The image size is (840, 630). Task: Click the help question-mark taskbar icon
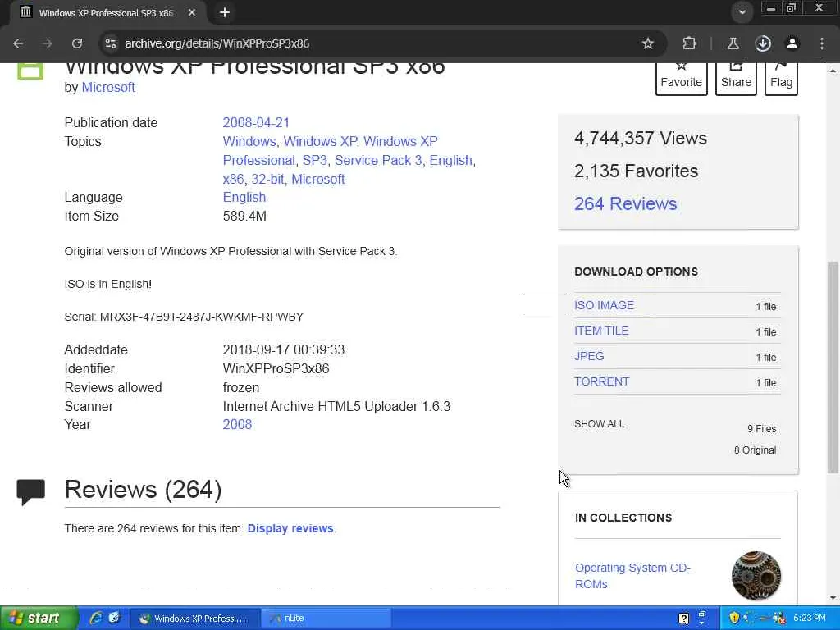pyautogui.click(x=683, y=619)
